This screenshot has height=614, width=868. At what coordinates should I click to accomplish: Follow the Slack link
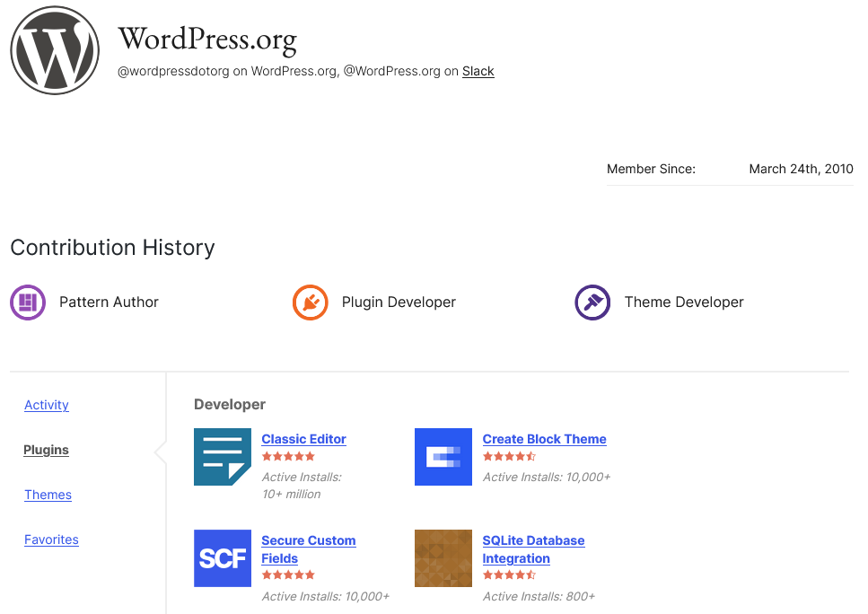point(478,72)
